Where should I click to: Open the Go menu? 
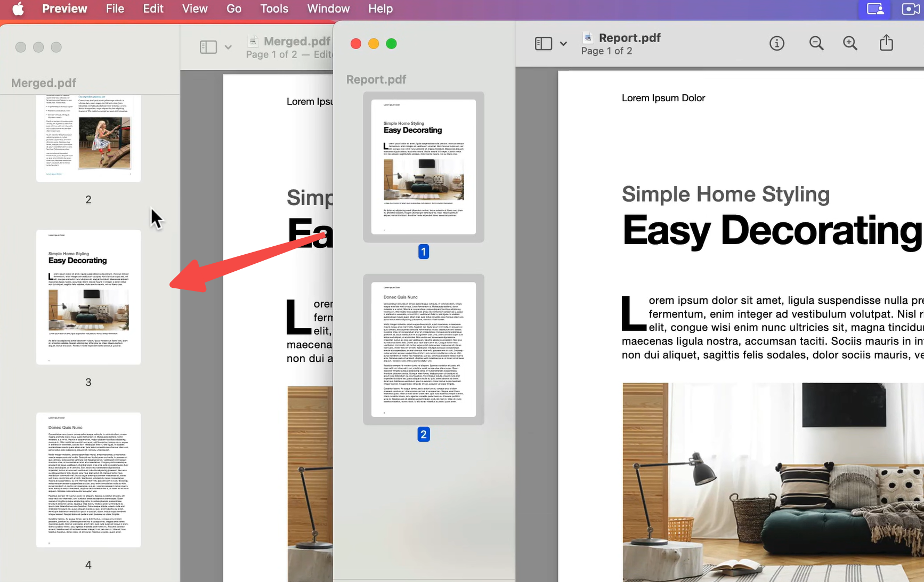point(234,9)
